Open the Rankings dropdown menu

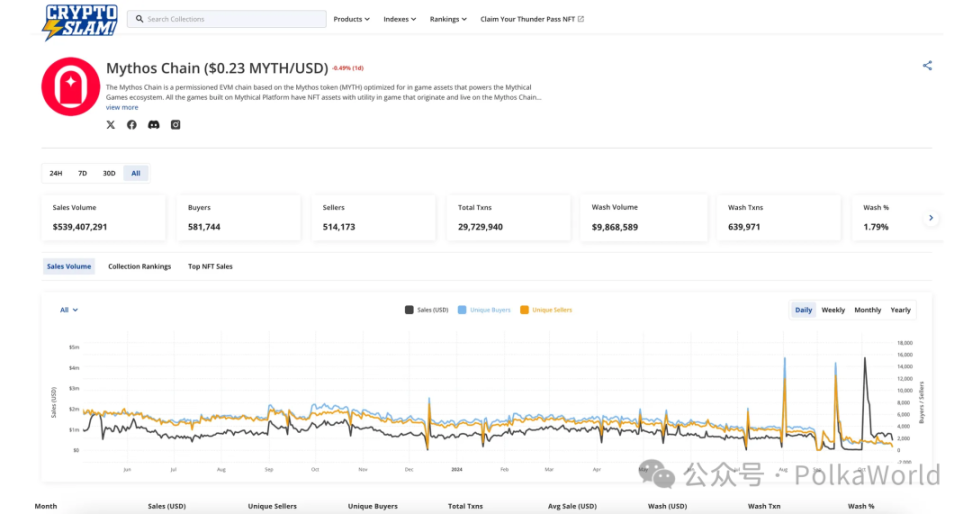(x=448, y=19)
